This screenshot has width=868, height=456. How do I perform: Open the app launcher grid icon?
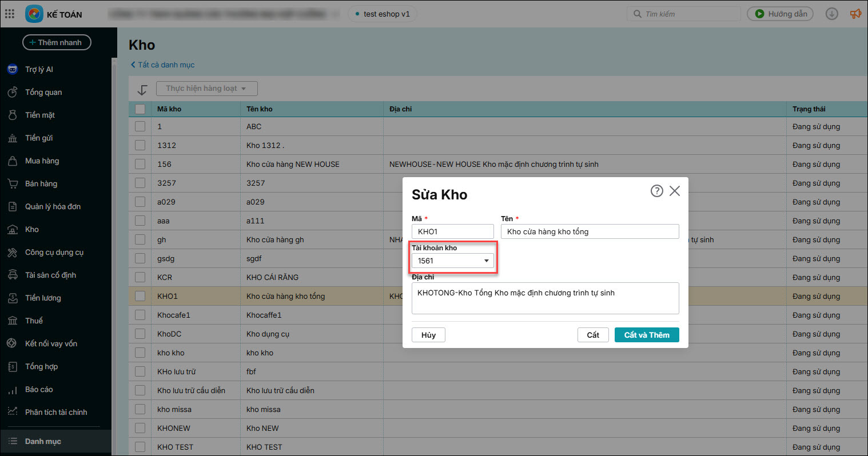coord(10,14)
